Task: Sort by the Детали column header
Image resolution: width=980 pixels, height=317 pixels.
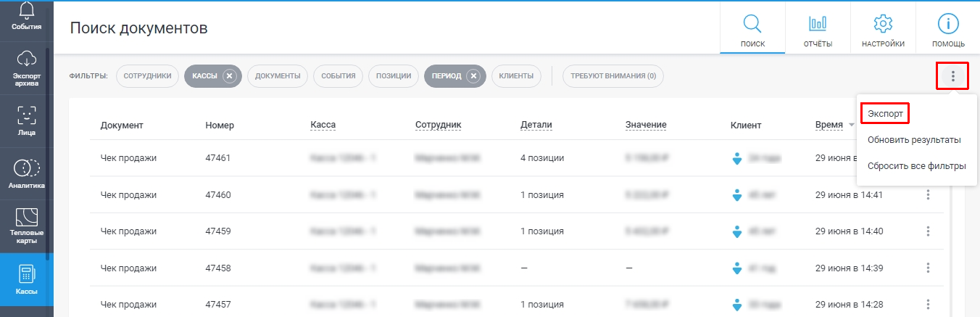Action: click(x=536, y=125)
